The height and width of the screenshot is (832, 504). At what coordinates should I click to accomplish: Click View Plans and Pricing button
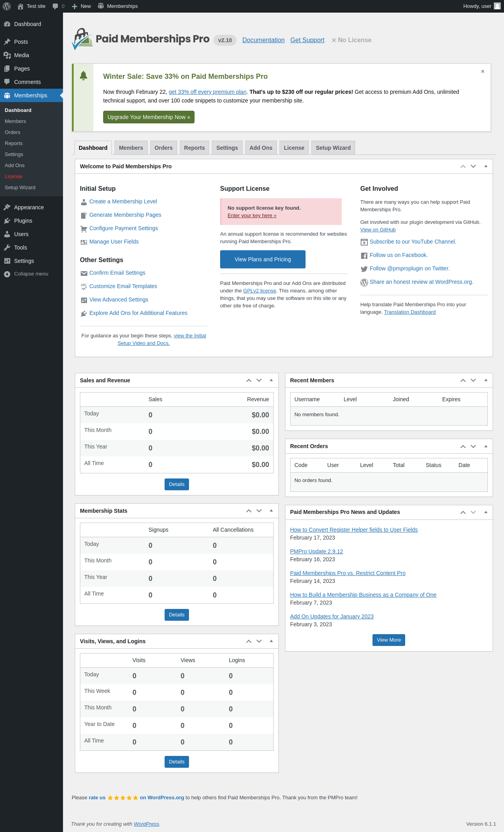(263, 259)
